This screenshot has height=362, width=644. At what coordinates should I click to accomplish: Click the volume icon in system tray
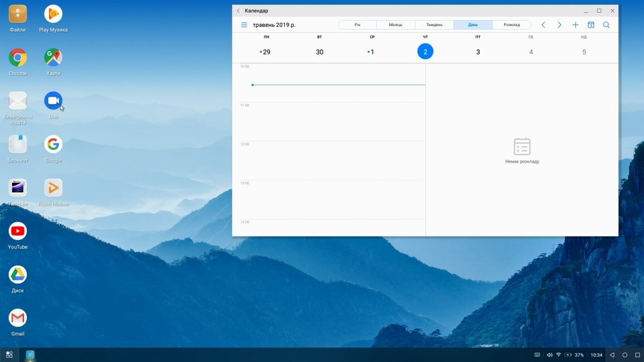coord(549,355)
